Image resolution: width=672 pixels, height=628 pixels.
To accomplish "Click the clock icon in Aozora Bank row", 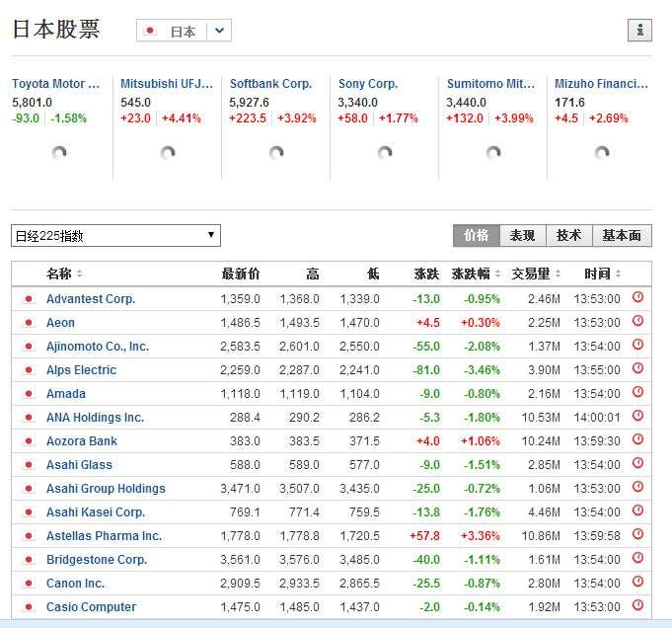I will point(637,438).
